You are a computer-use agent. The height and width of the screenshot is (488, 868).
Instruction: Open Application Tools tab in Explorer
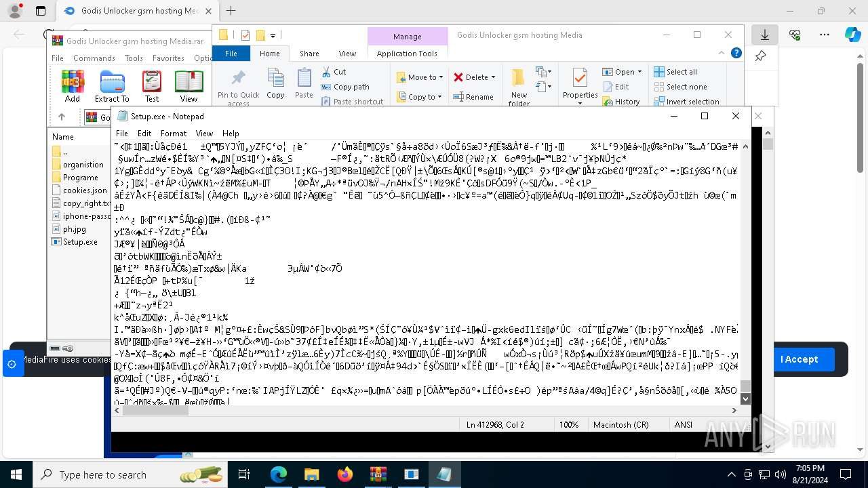pyautogui.click(x=408, y=54)
